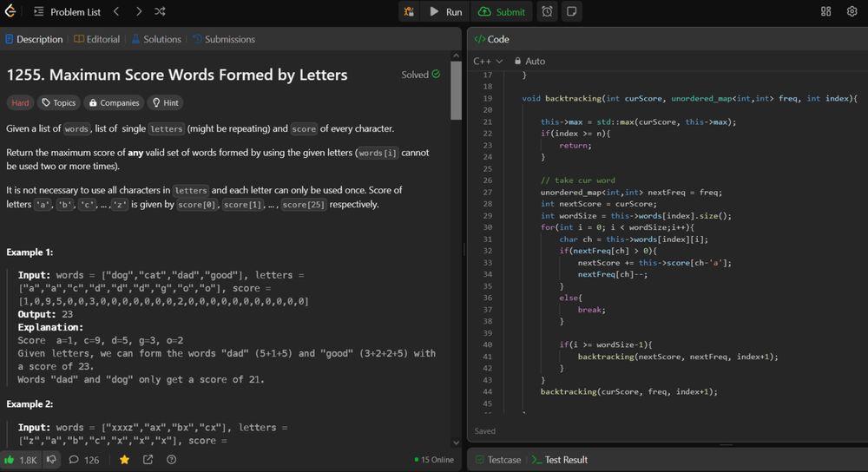Submit the solution
Viewport: 868px width, 472px height.
point(502,11)
